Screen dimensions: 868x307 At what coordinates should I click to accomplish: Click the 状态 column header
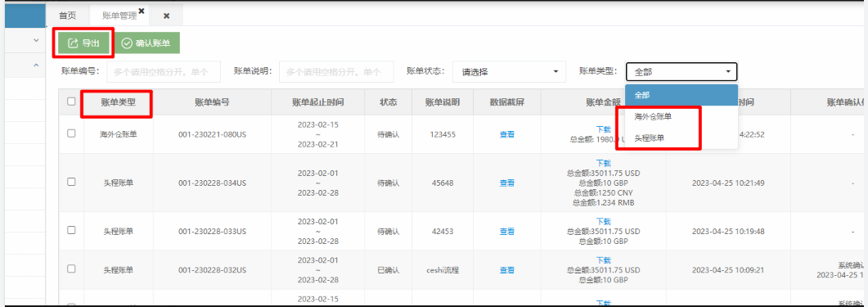click(x=388, y=102)
